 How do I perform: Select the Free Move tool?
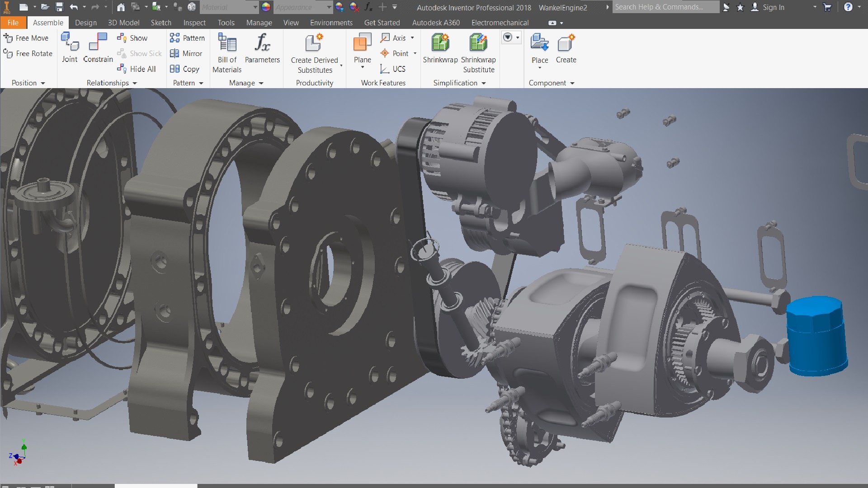[x=26, y=38]
